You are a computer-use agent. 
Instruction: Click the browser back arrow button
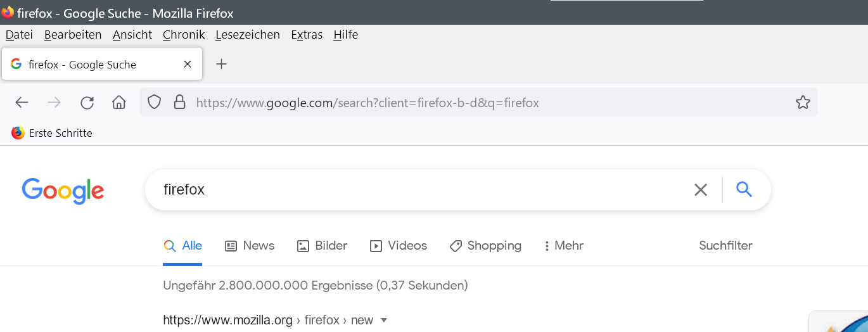[x=22, y=103]
